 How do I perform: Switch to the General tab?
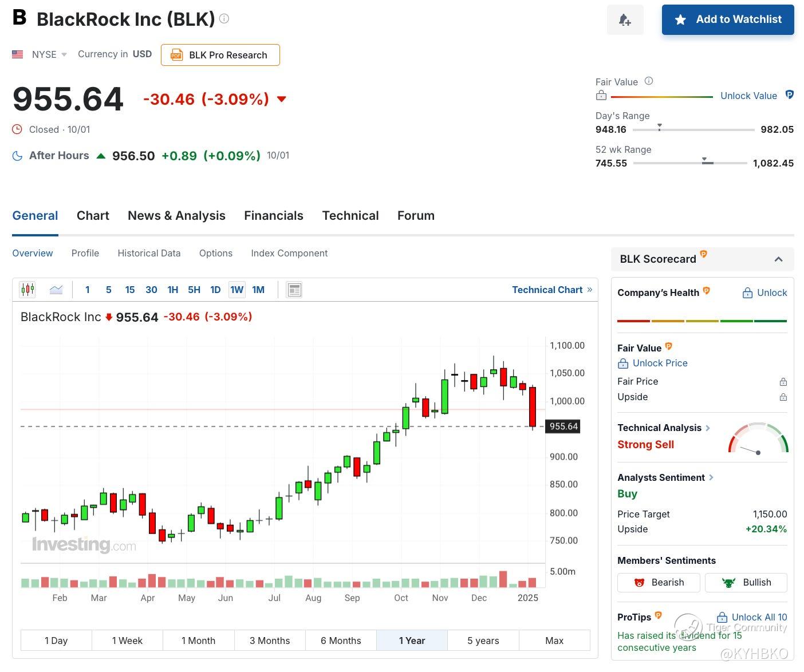pyautogui.click(x=35, y=216)
